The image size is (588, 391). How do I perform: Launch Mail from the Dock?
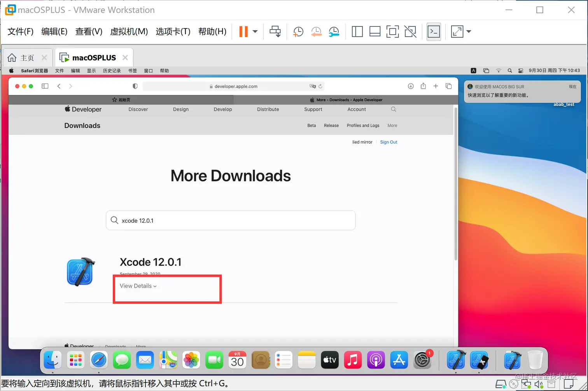click(x=145, y=360)
